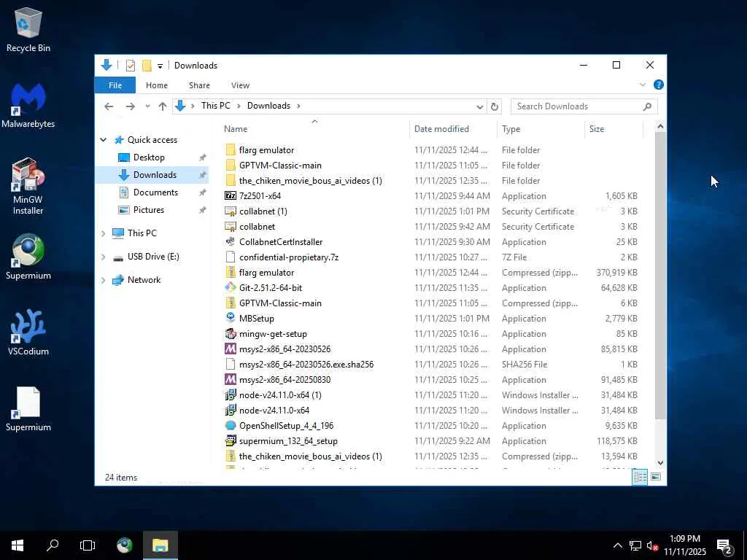
Task: Open the VSCodium desktop shortcut
Action: pos(28,332)
